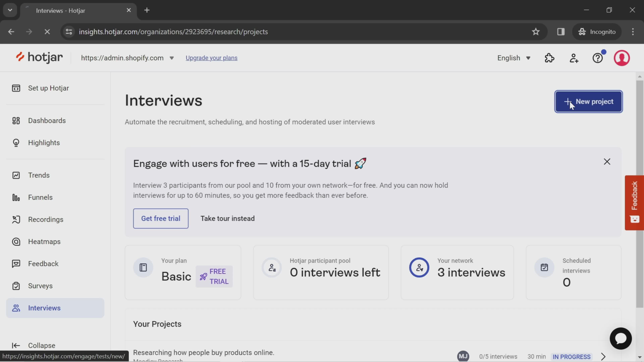Open project row chevron arrow
Screen dimensions: 644x362
pyautogui.click(x=603, y=356)
